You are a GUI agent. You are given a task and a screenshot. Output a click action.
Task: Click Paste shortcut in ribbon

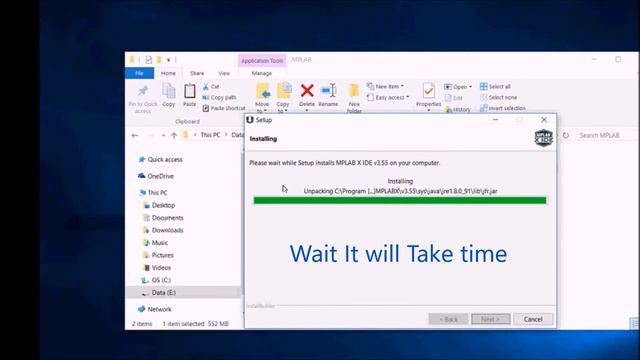[x=224, y=108]
